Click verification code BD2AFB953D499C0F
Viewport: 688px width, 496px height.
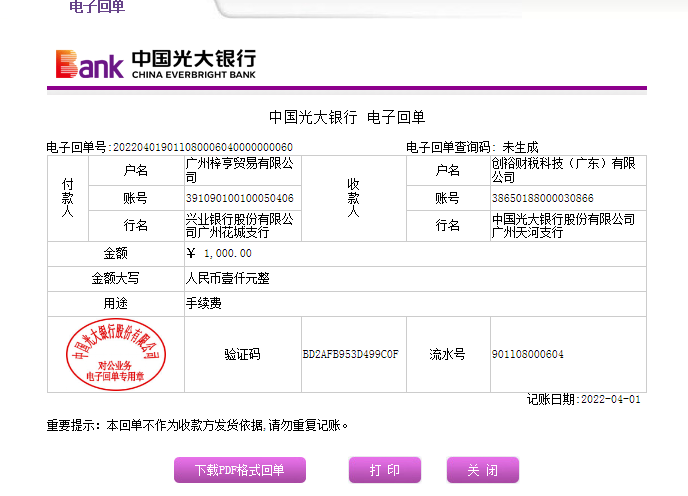click(x=351, y=354)
